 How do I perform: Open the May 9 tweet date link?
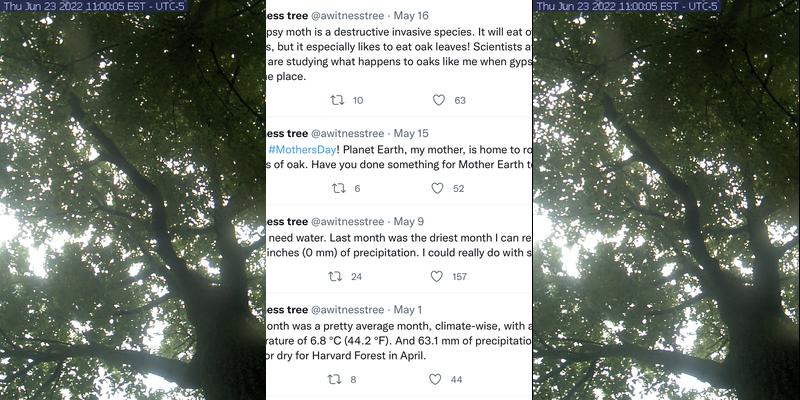point(409,221)
